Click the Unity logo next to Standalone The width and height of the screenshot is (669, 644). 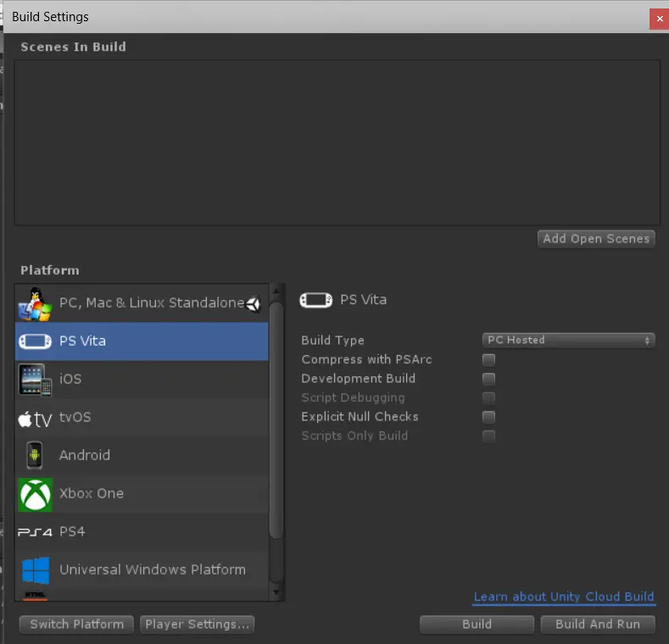[x=254, y=304]
